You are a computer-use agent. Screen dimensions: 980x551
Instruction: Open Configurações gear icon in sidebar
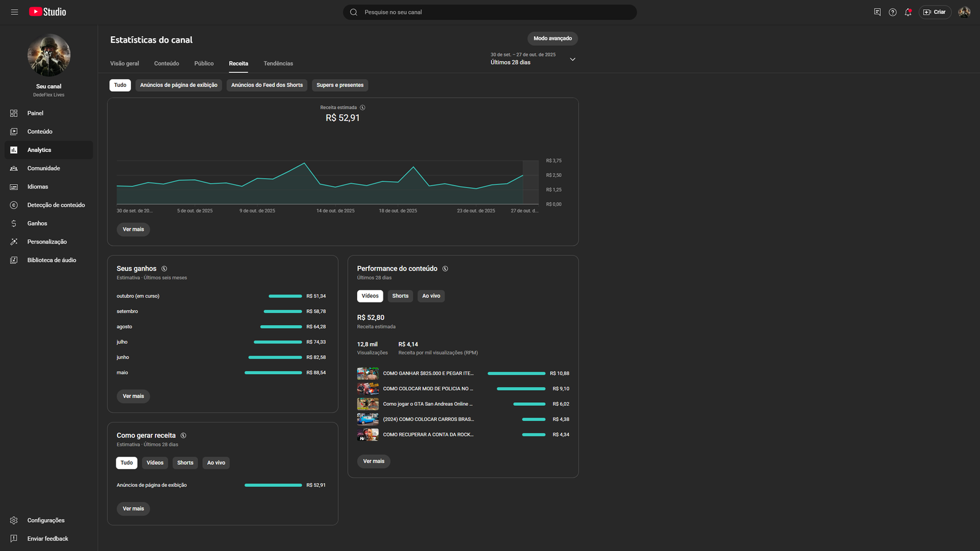point(14,520)
